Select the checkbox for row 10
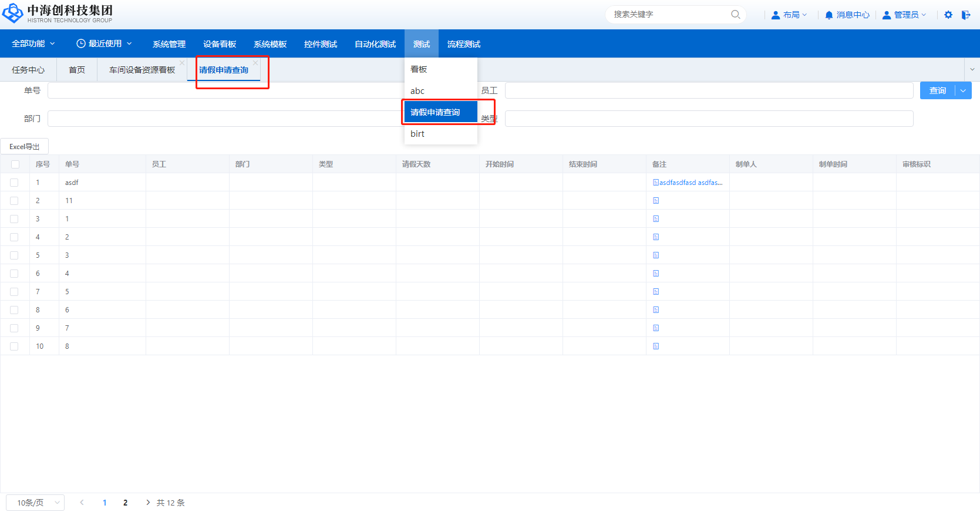Viewport: 980px width, 512px height. 14,346
